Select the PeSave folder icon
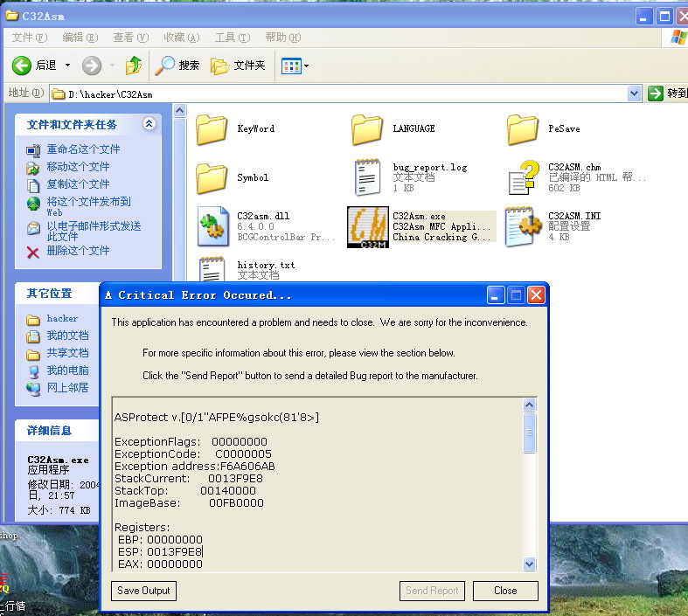 [523, 129]
